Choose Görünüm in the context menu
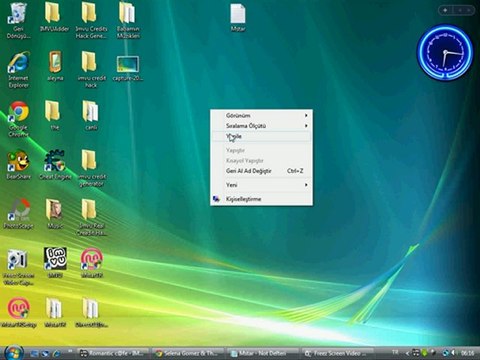 (x=261, y=115)
